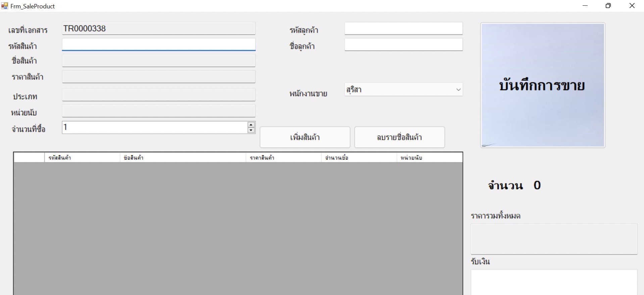Increase จำนวนที่ซื้อ with the up arrow
This screenshot has width=644, height=295.
(x=251, y=125)
